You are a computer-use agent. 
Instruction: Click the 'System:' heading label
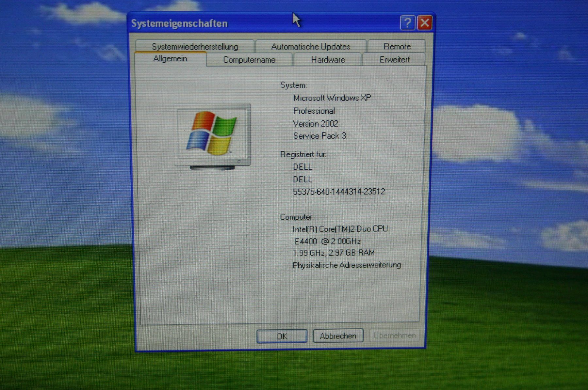coord(293,86)
